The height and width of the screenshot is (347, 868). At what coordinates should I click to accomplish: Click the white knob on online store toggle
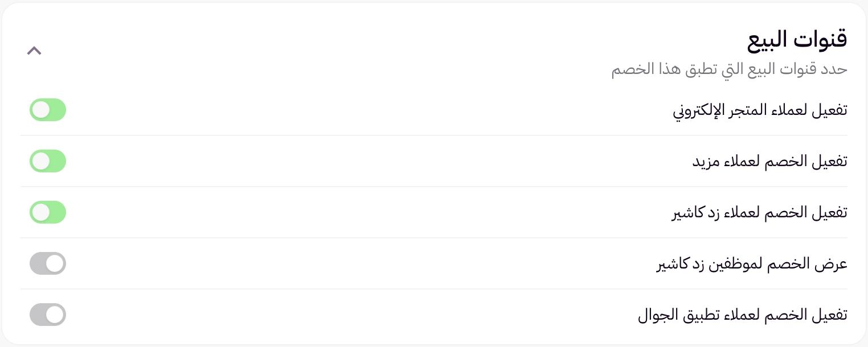point(41,110)
